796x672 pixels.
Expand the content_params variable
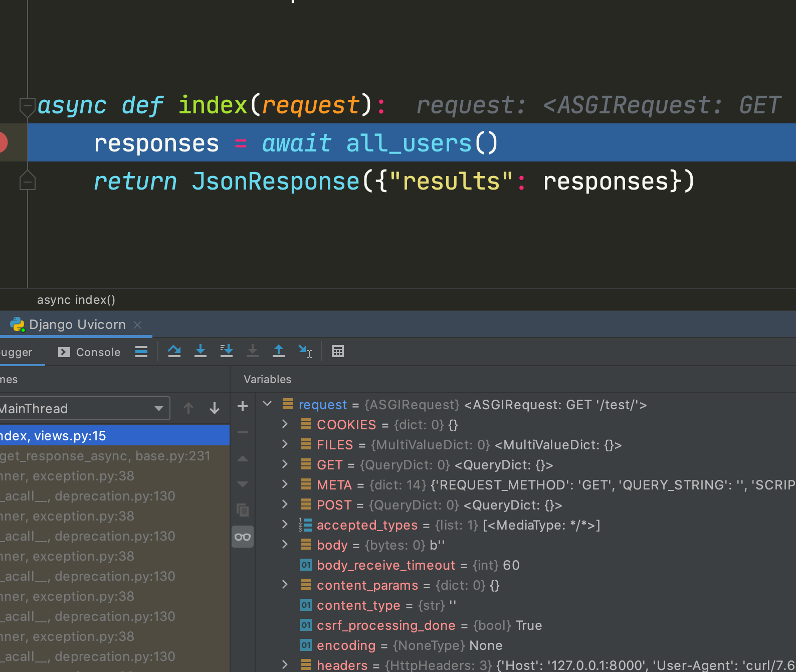[x=285, y=585]
